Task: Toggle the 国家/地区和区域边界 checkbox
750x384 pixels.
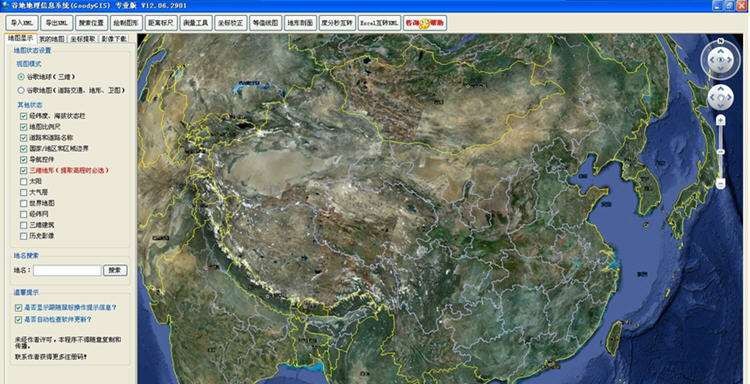Action: [23, 148]
